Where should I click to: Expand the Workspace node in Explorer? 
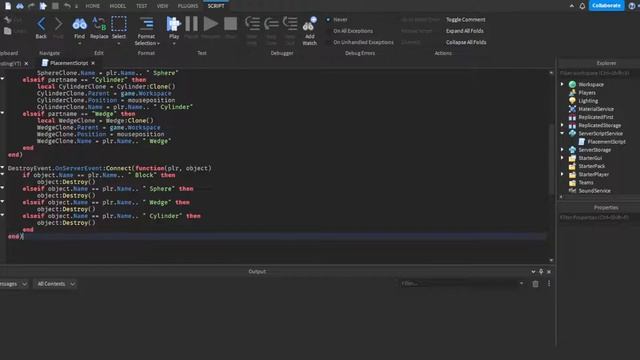[562, 84]
